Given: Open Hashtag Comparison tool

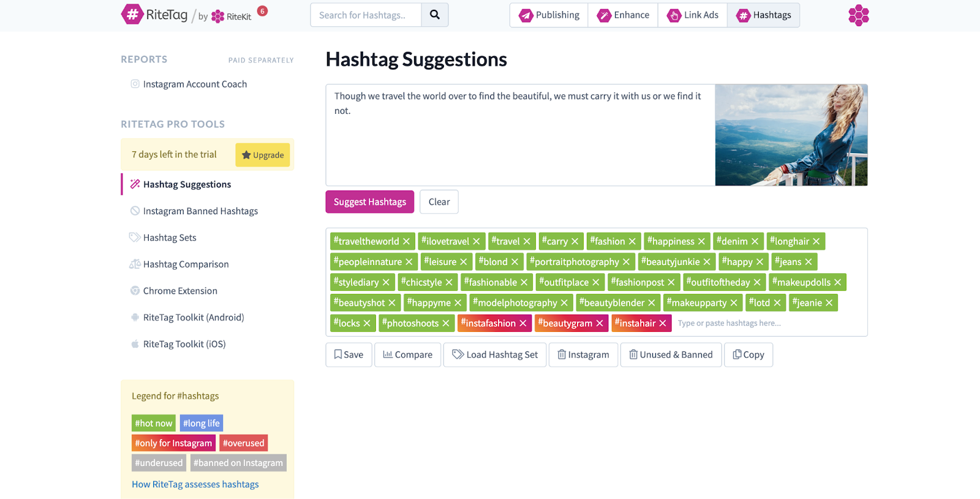Looking at the screenshot, I should click(x=186, y=265).
